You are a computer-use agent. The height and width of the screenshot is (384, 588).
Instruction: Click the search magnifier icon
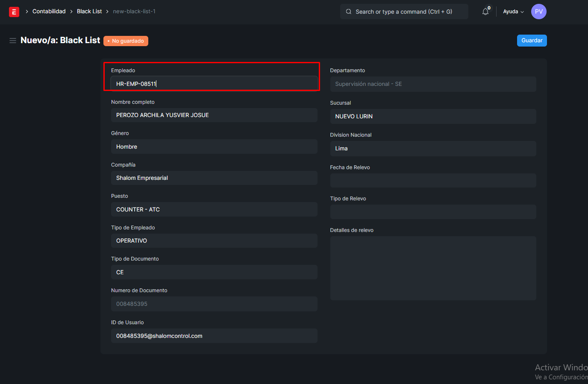[349, 12]
